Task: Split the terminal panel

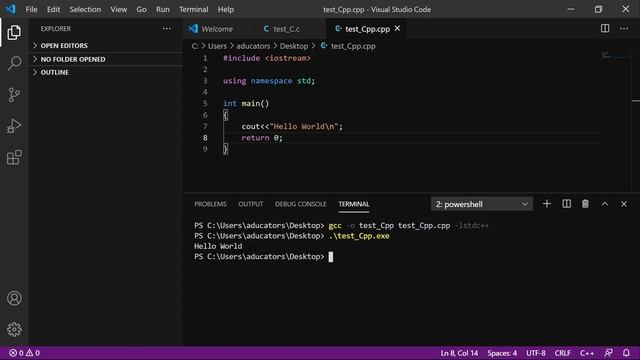Action: click(x=566, y=204)
